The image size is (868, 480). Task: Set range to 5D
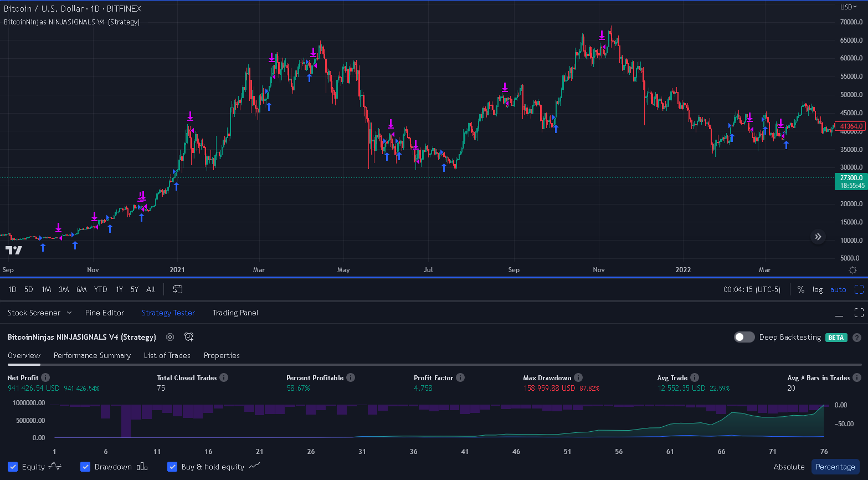29,289
